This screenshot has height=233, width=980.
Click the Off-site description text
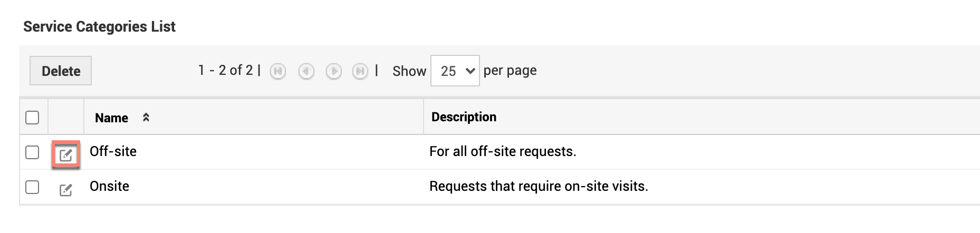pyautogui.click(x=503, y=152)
